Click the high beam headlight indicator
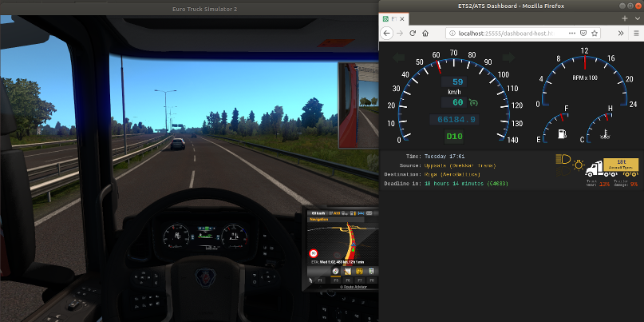Screen dimensions: 644x322 563,159
